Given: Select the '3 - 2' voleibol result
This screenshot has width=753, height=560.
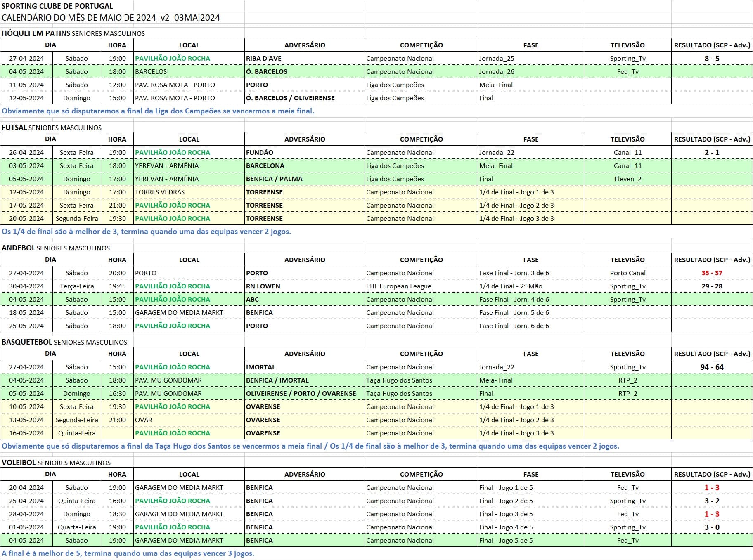Looking at the screenshot, I should click(x=712, y=501).
